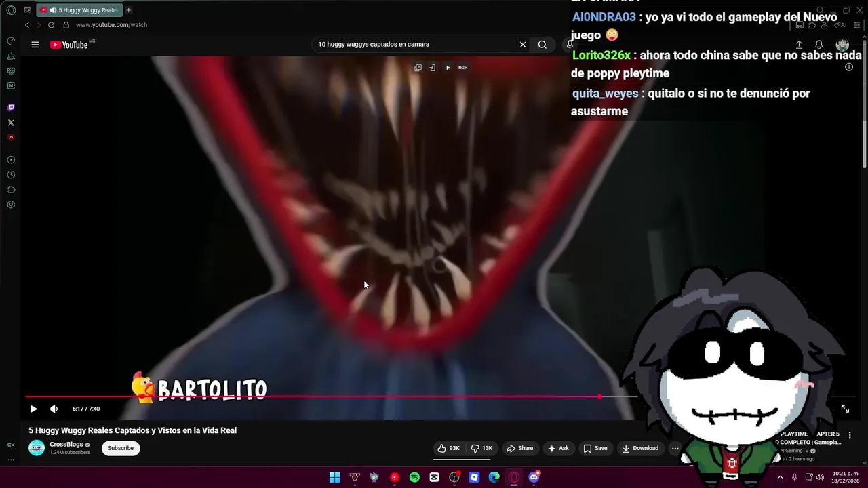868x488 pixels.
Task: Open the Opera GX main menu logo
Action: click(11, 10)
